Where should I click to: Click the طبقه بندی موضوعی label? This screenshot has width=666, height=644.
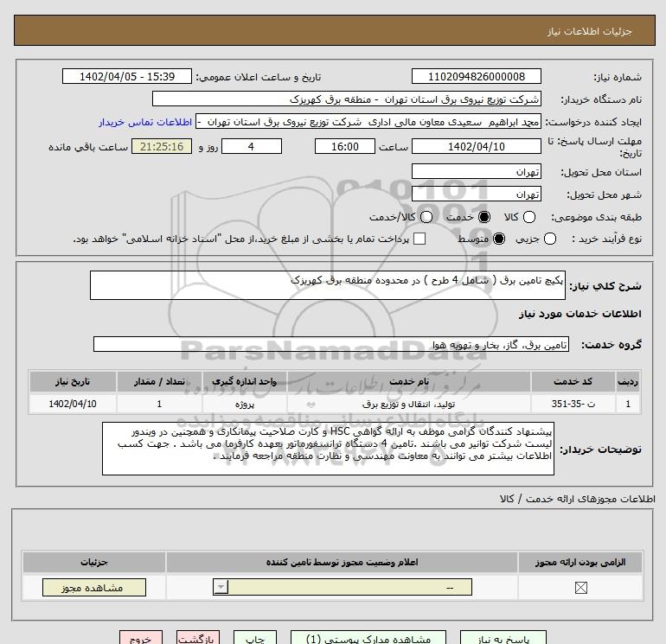(596, 217)
